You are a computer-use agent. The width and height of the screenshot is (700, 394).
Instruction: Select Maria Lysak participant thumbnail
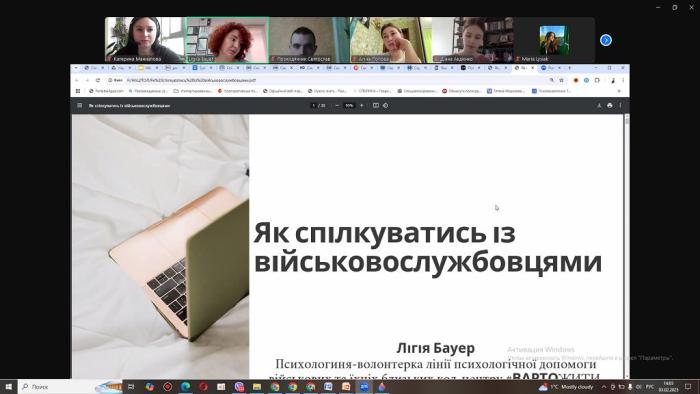pyautogui.click(x=554, y=40)
